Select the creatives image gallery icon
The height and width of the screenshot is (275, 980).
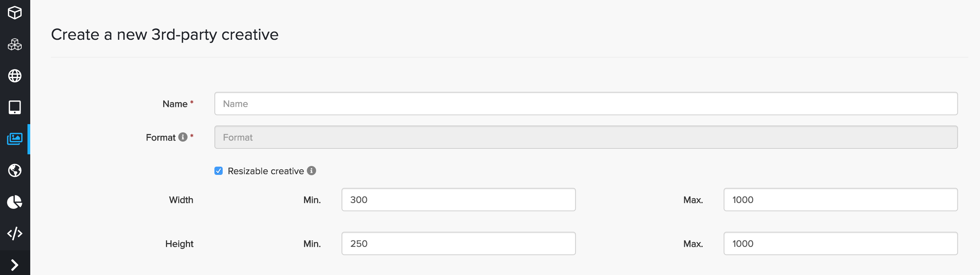[15, 139]
